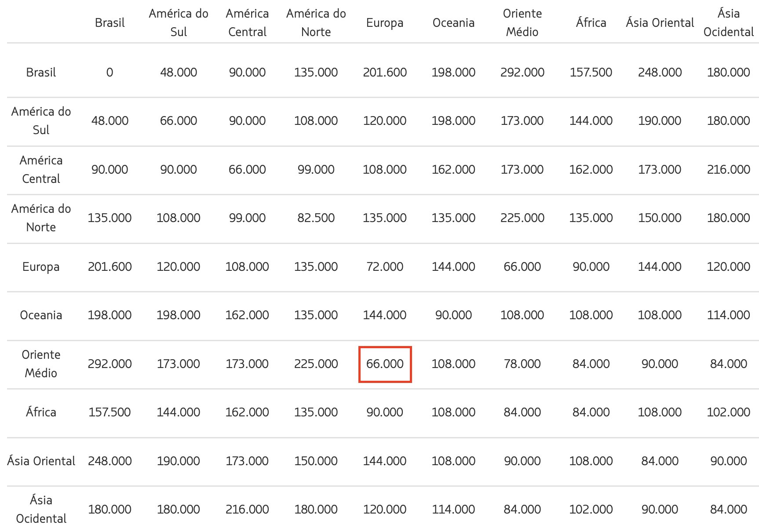Click the 82.500 cell in América do Norte row
759x532 pixels.
(316, 218)
